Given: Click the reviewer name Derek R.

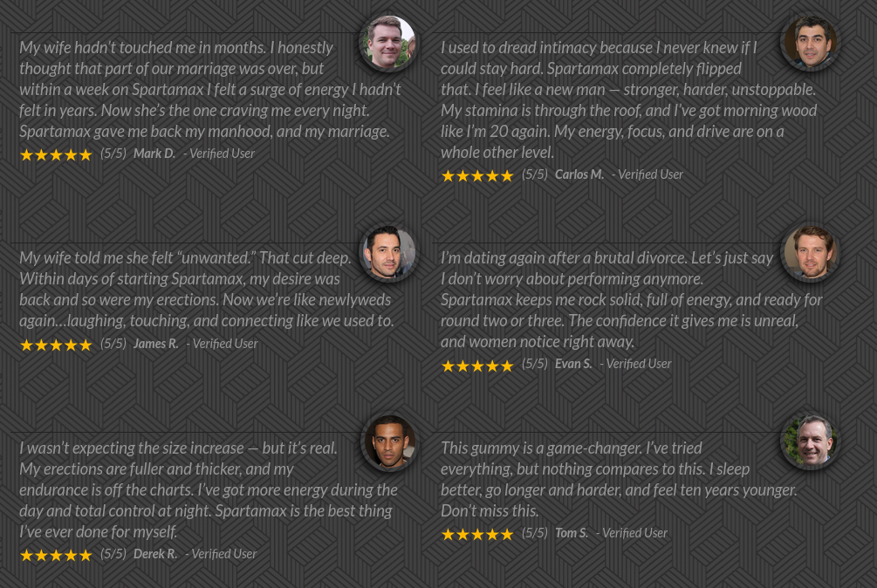Looking at the screenshot, I should click(155, 554).
